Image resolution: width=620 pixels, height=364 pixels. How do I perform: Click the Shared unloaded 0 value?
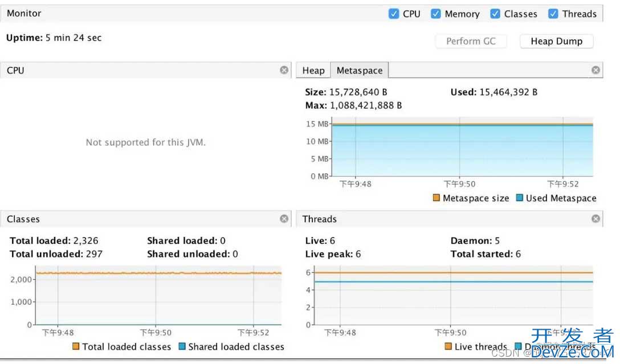(x=235, y=253)
